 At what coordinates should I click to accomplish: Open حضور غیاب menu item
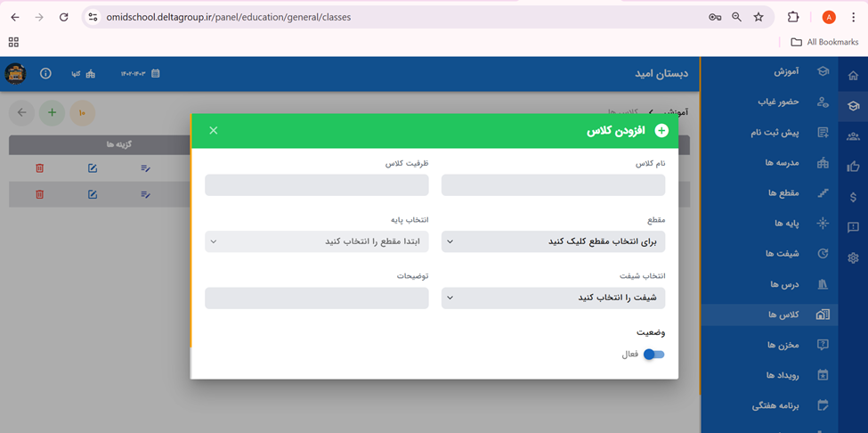(x=769, y=102)
